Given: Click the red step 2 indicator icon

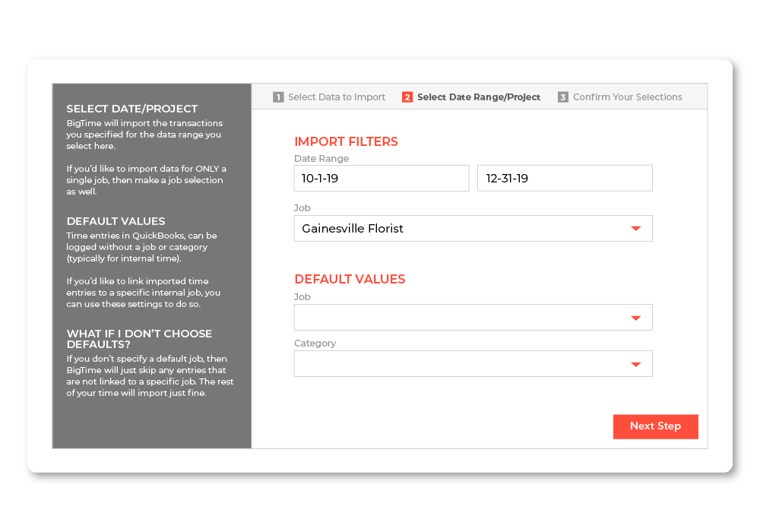Looking at the screenshot, I should coord(407,97).
